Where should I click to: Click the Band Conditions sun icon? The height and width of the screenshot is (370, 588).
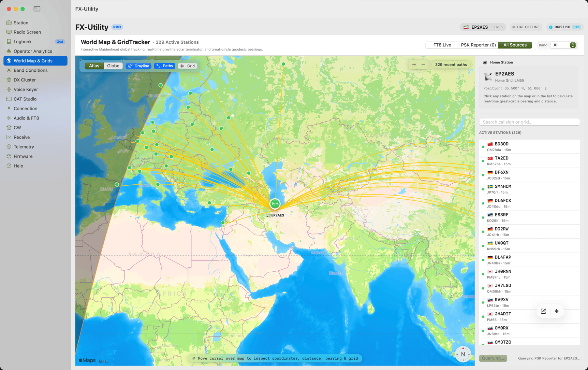click(9, 70)
